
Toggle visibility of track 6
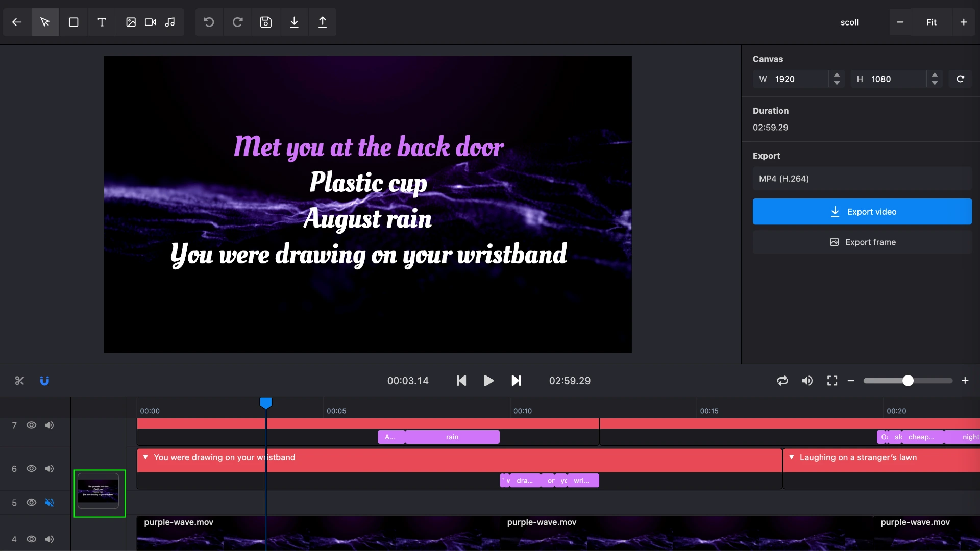(x=31, y=468)
